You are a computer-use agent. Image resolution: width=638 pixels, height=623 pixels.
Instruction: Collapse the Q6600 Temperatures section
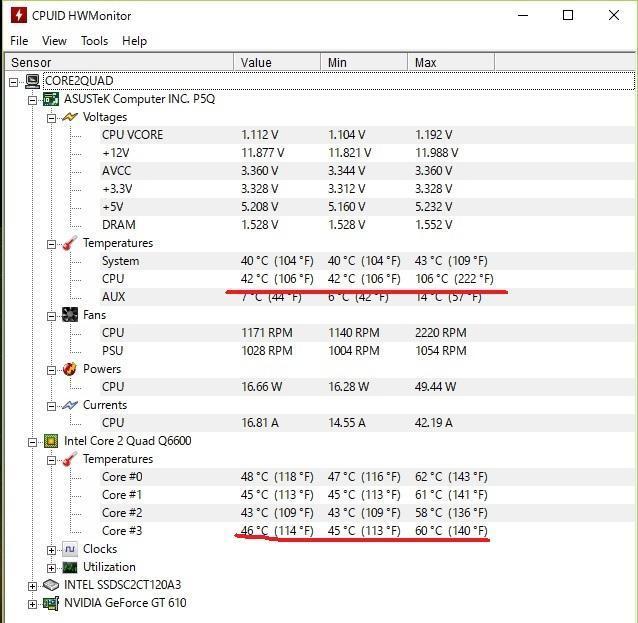(x=52, y=460)
